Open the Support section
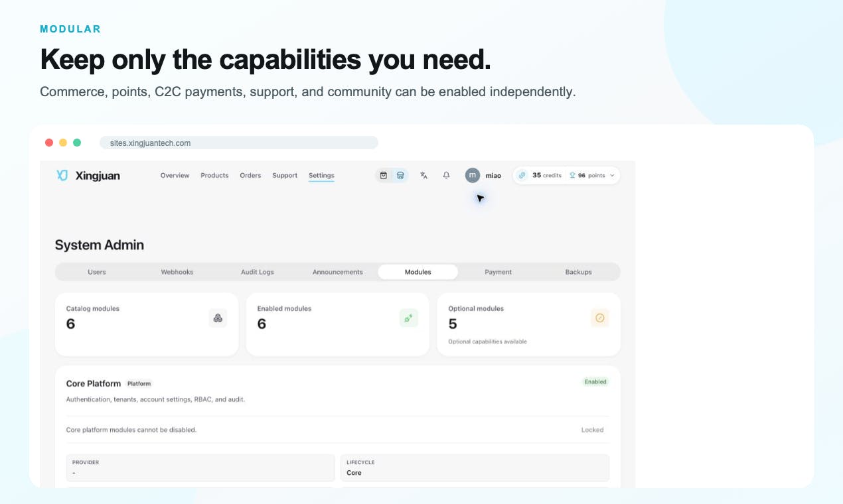The image size is (843, 504). [x=285, y=175]
